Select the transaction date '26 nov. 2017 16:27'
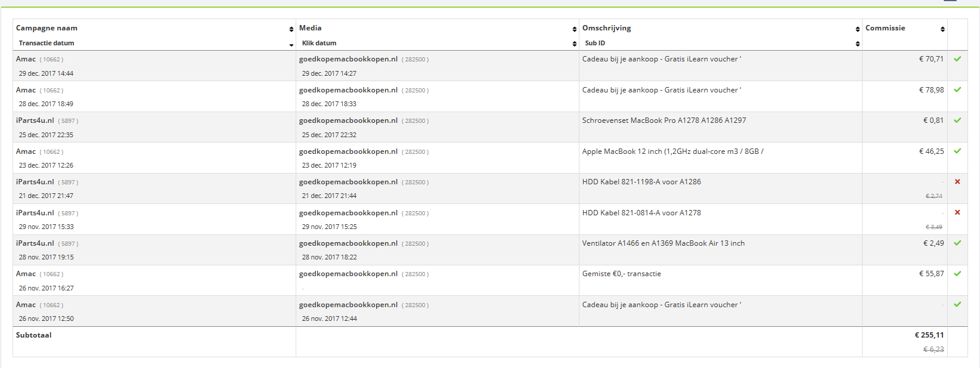Screen dimensions: 980x368 pyautogui.click(x=46, y=288)
